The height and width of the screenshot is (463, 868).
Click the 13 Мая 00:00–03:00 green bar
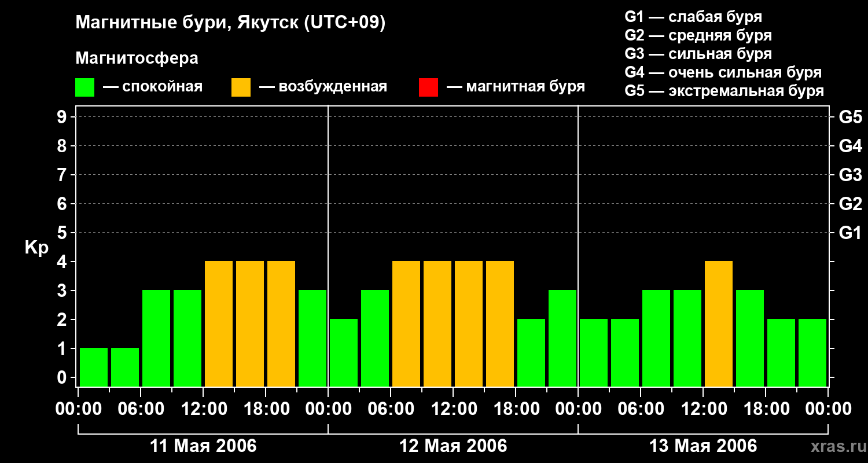point(594,352)
